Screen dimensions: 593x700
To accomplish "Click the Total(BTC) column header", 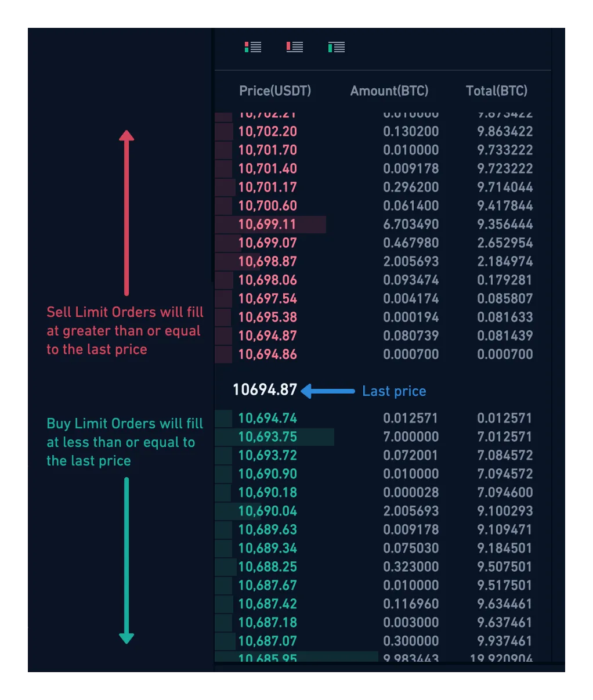I will pos(497,91).
